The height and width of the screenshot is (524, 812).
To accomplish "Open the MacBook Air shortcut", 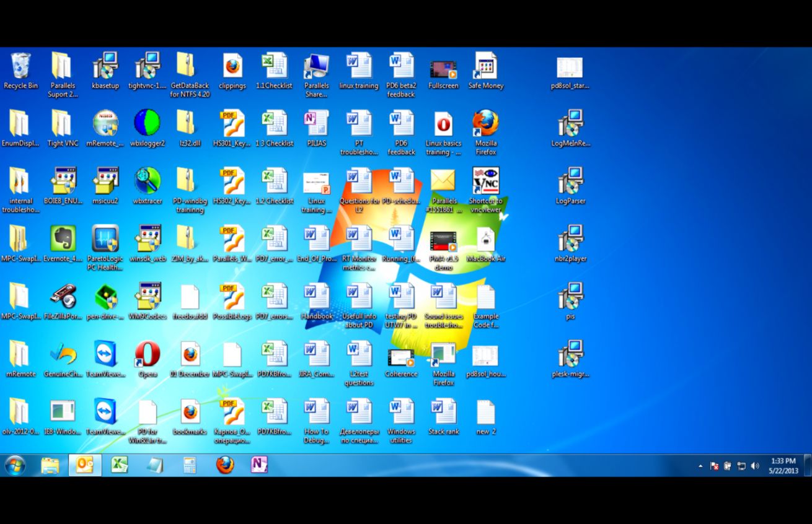I will pyautogui.click(x=485, y=242).
